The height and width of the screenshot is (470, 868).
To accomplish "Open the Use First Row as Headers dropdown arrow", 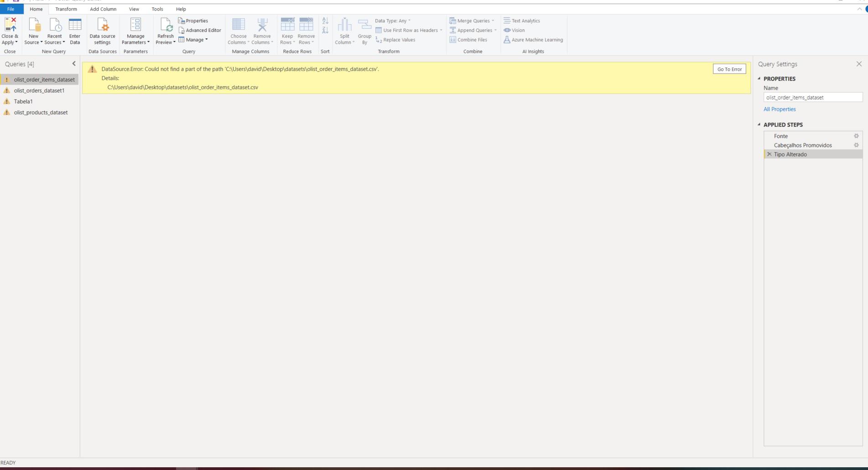I will [x=441, y=30].
